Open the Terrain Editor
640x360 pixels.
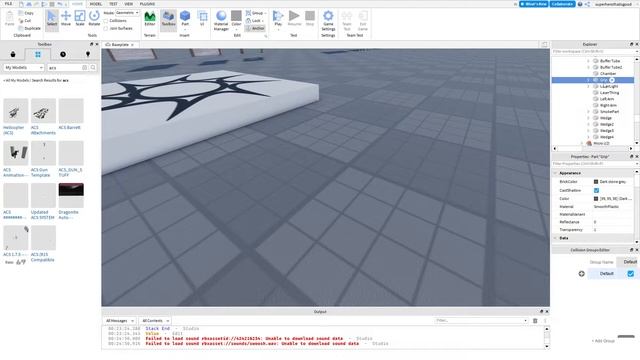[x=150, y=18]
